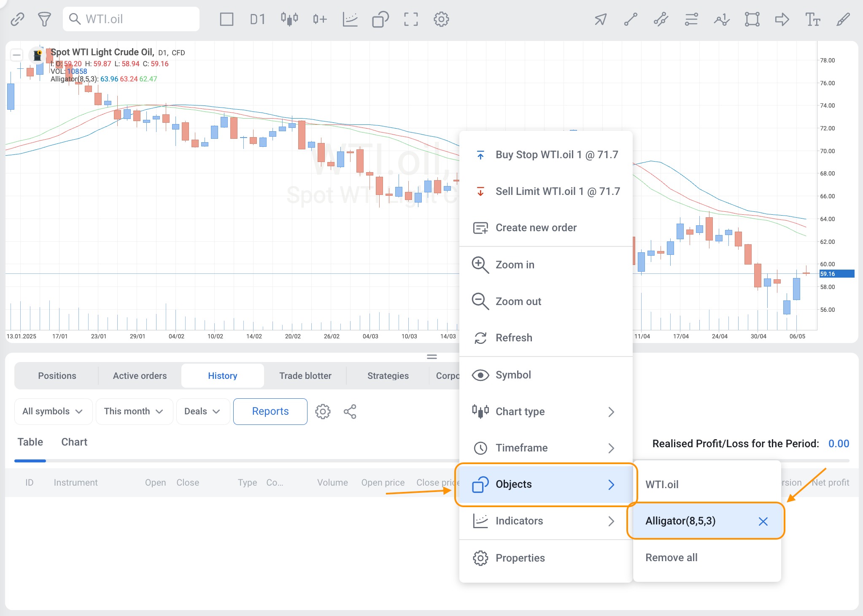This screenshot has width=863, height=616.
Task: Toggle Symbol visibility eye in context menu
Action: click(x=480, y=375)
